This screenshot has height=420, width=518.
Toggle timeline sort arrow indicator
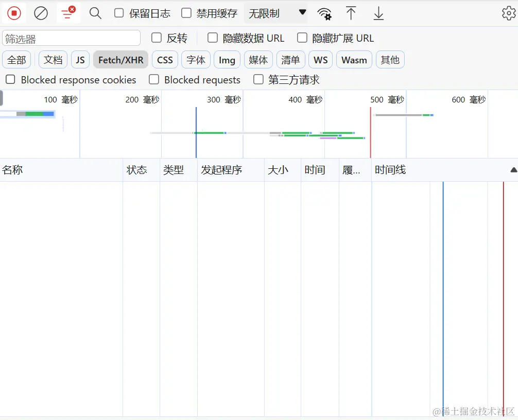[514, 170]
